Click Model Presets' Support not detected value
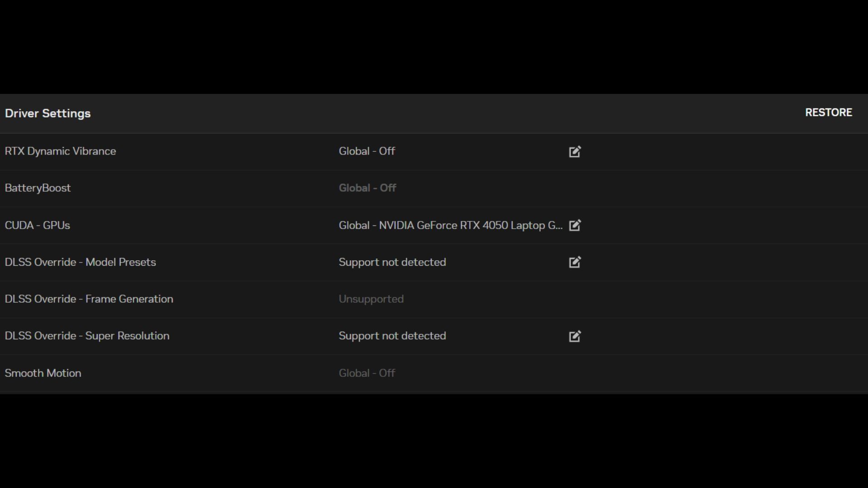The height and width of the screenshot is (488, 868). tap(392, 262)
